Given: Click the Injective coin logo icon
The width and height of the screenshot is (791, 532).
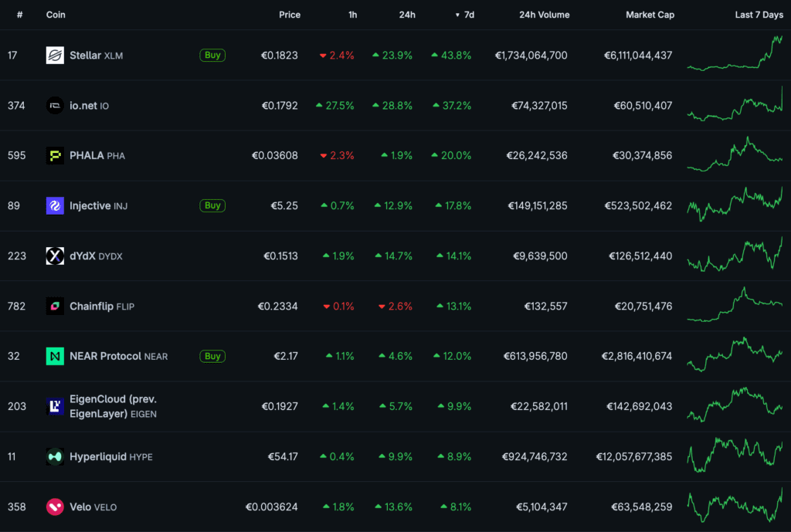Looking at the screenshot, I should (55, 205).
